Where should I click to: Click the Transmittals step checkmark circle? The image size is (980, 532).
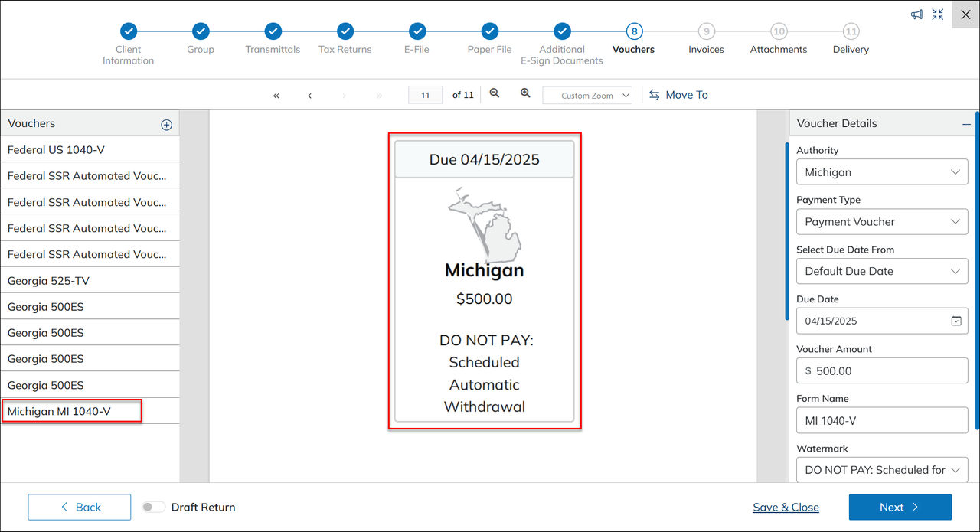(273, 31)
